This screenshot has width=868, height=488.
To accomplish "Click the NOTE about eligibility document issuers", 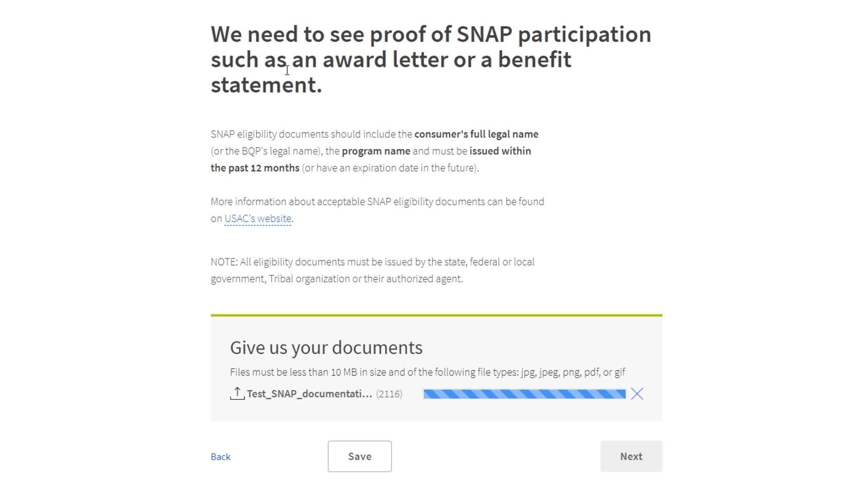I will click(373, 270).
